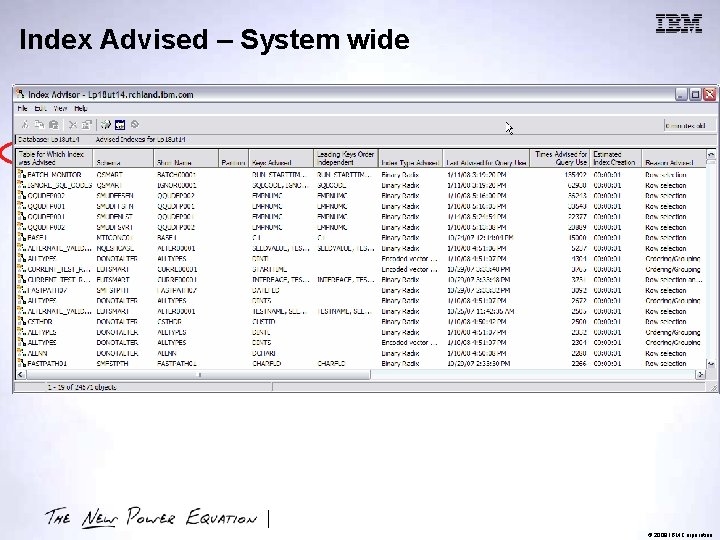Image resolution: width=720 pixels, height=540 pixels.
Task: Open the Edit menu
Action: click(x=40, y=108)
